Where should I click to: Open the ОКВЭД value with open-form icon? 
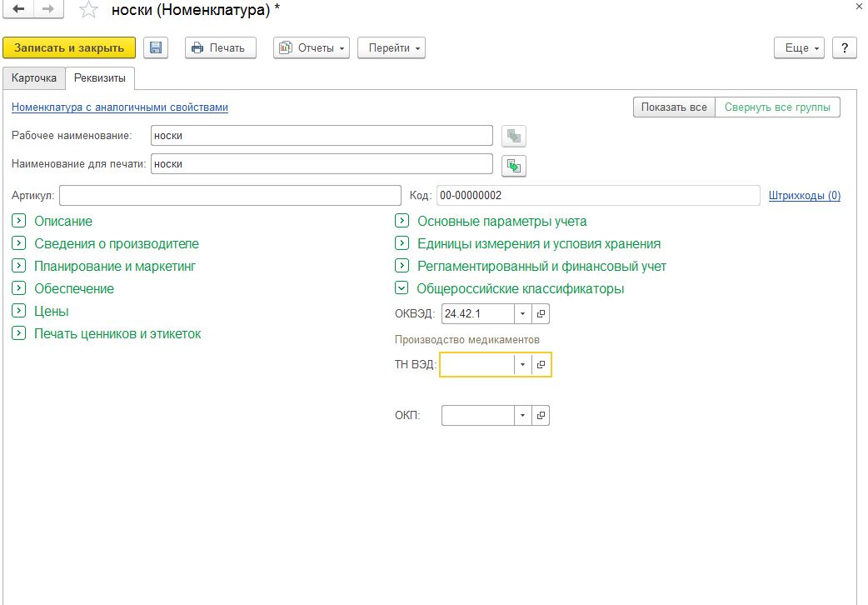[541, 314]
